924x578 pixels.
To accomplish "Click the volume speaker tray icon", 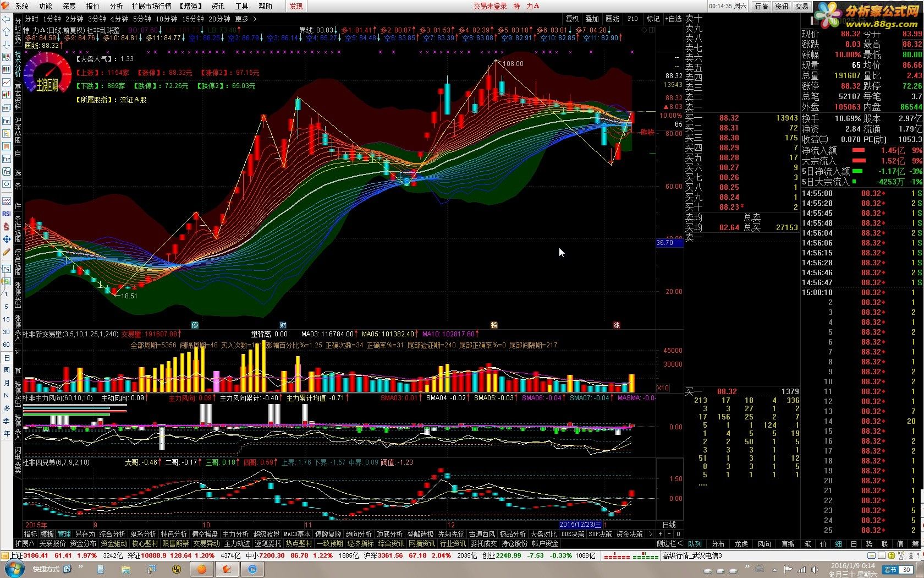I will [x=814, y=570].
